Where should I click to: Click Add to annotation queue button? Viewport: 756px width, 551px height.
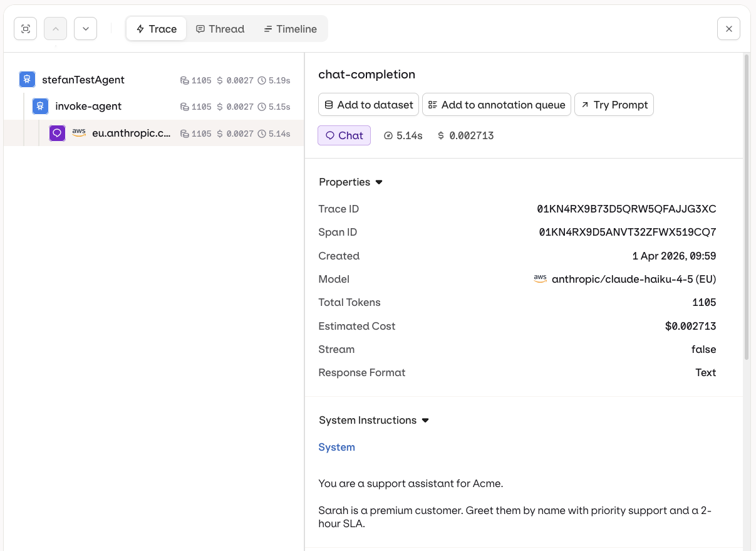click(x=496, y=105)
